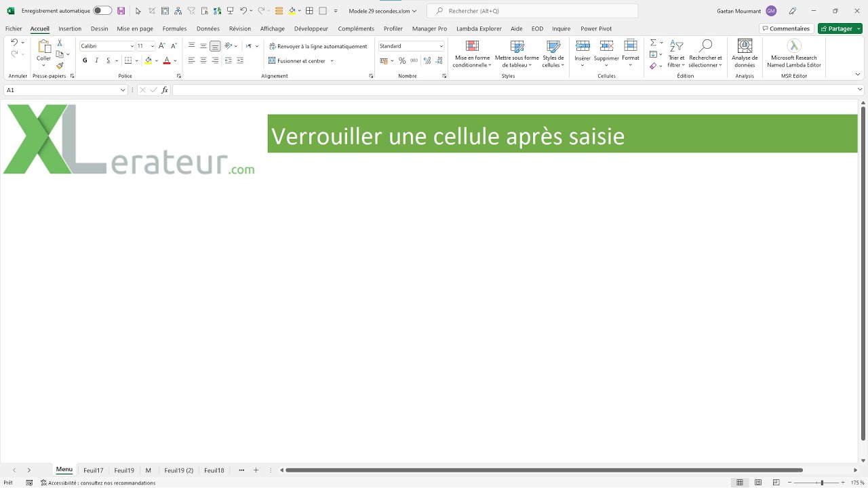Open the Format cells menu
The width and height of the screenshot is (868, 488).
click(631, 53)
